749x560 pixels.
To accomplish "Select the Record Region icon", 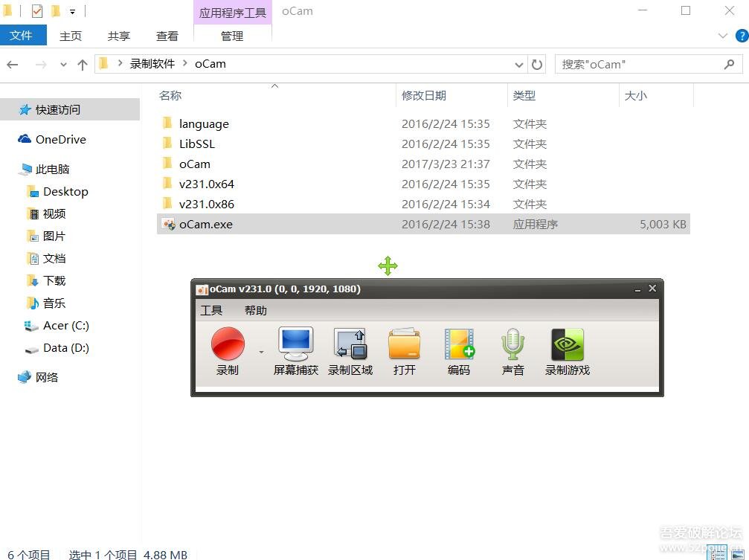I will pos(350,346).
